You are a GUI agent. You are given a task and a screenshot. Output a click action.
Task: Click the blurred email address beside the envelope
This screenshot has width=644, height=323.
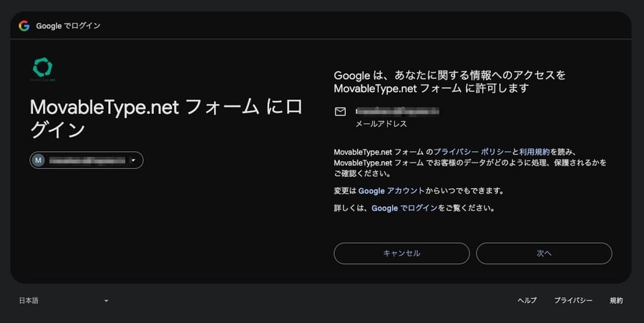(x=397, y=111)
